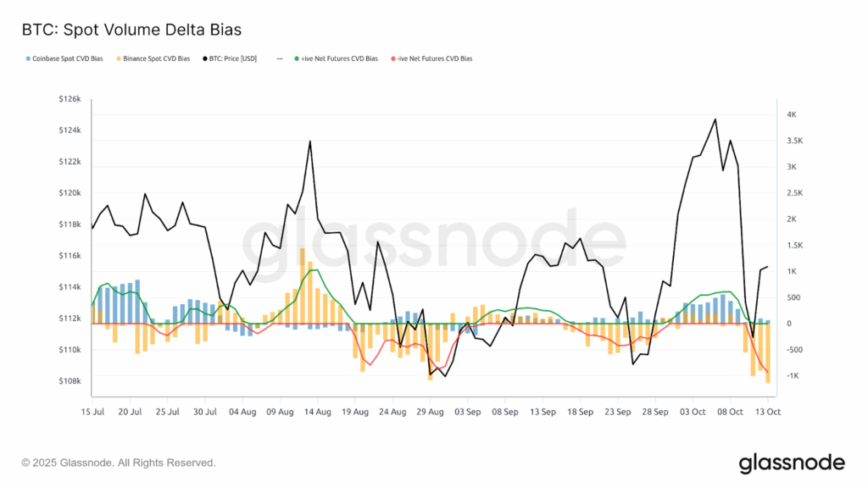This screenshot has height=488, width=868.
Task: Click the Glassnode copyright notice text
Action: point(119,463)
